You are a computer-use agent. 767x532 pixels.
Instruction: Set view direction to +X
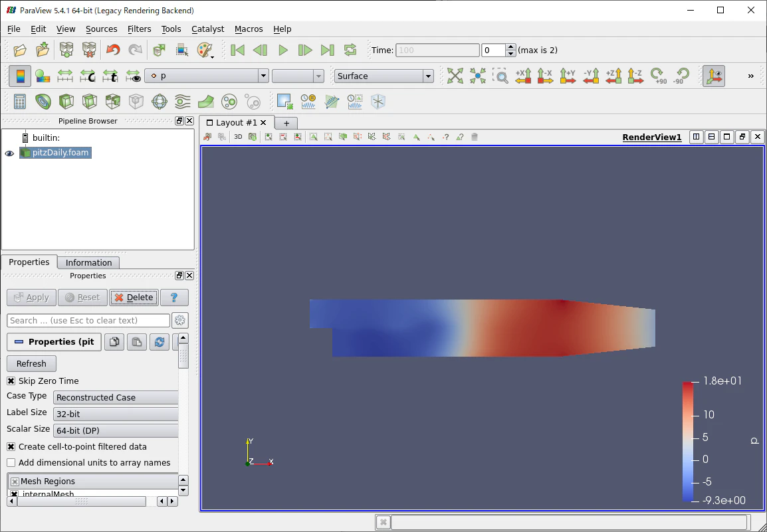tap(523, 76)
